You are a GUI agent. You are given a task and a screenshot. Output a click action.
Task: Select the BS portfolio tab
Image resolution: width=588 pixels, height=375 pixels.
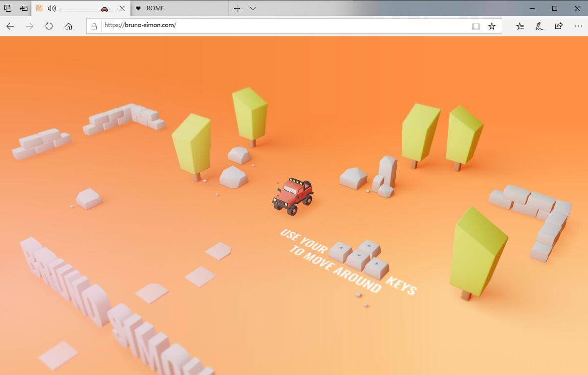81,8
